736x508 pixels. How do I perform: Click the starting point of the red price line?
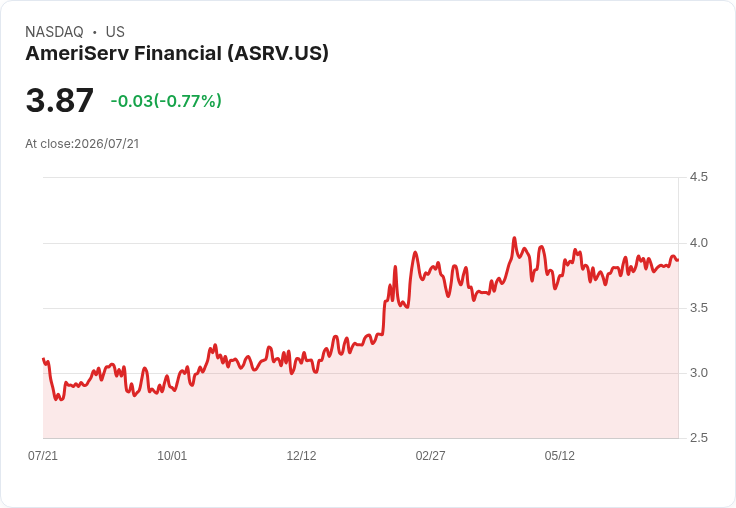43,359
